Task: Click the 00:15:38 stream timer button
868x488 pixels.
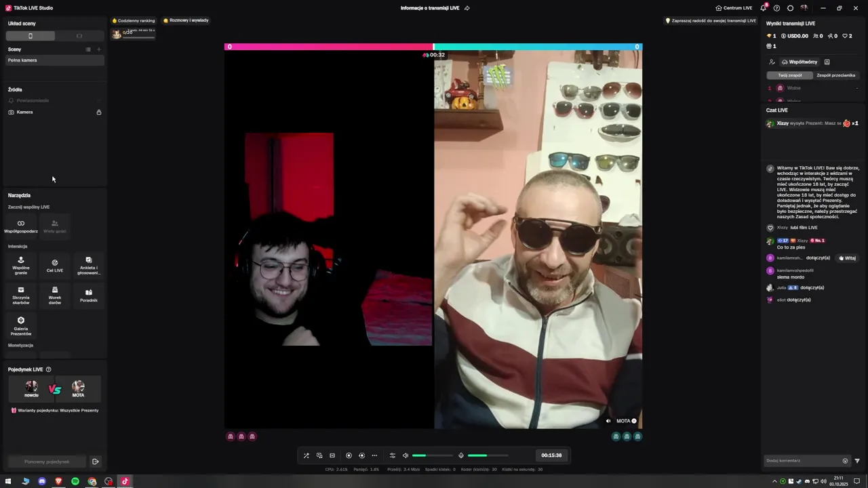Action: pyautogui.click(x=551, y=455)
